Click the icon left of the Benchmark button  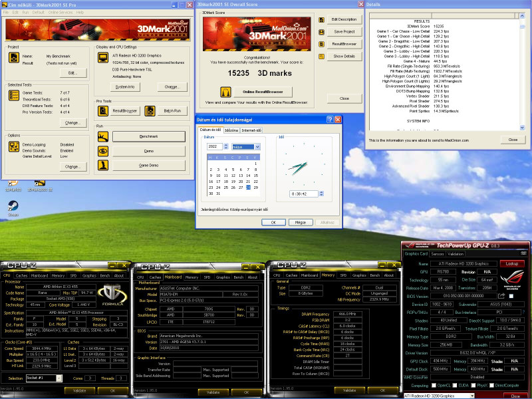point(103,136)
